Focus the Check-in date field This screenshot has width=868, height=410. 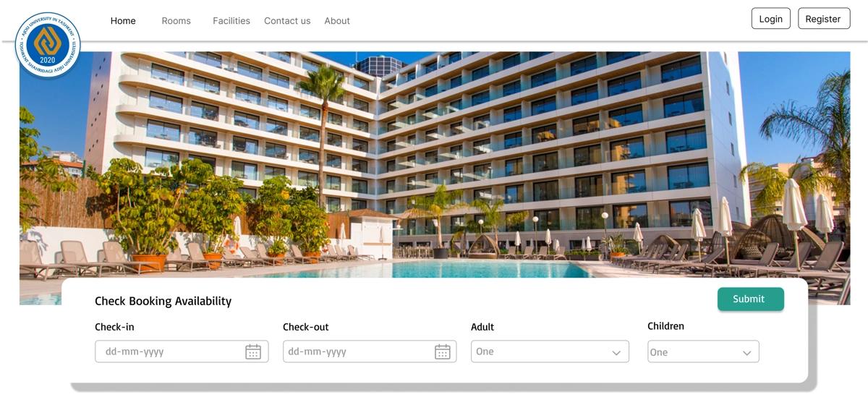182,351
